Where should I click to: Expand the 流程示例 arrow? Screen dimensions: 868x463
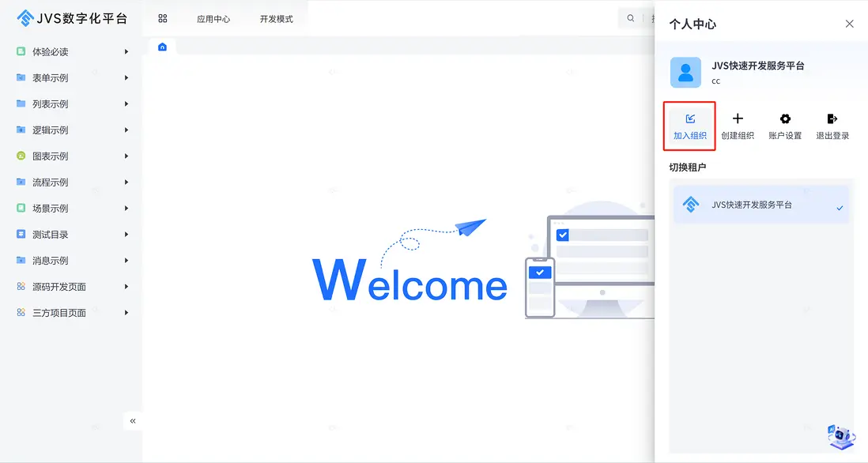pyautogui.click(x=126, y=182)
